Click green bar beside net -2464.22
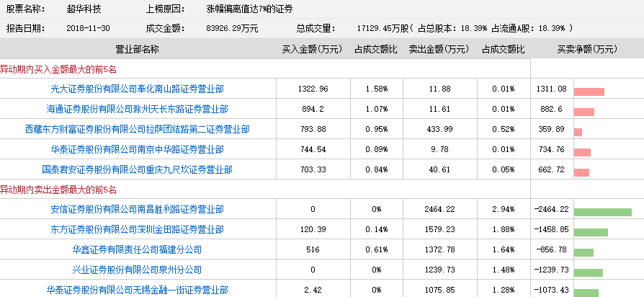Screen dimensions: 644x297 click(602, 213)
